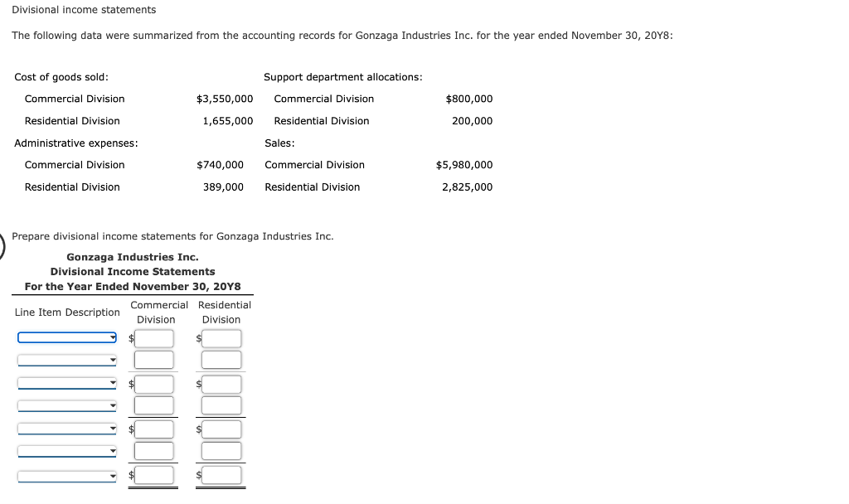The height and width of the screenshot is (504, 849).
Task: Click the fifth row Commercial Division amount box
Action: click(x=156, y=429)
